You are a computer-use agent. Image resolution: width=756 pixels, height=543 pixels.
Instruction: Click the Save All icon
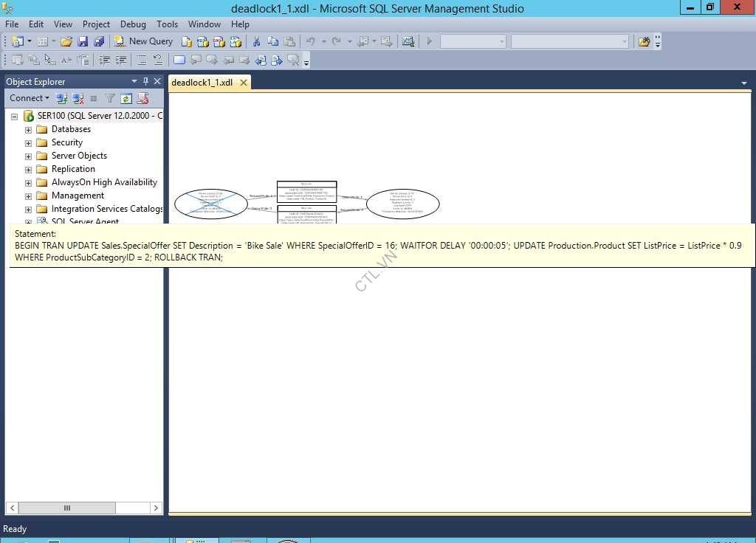click(98, 41)
